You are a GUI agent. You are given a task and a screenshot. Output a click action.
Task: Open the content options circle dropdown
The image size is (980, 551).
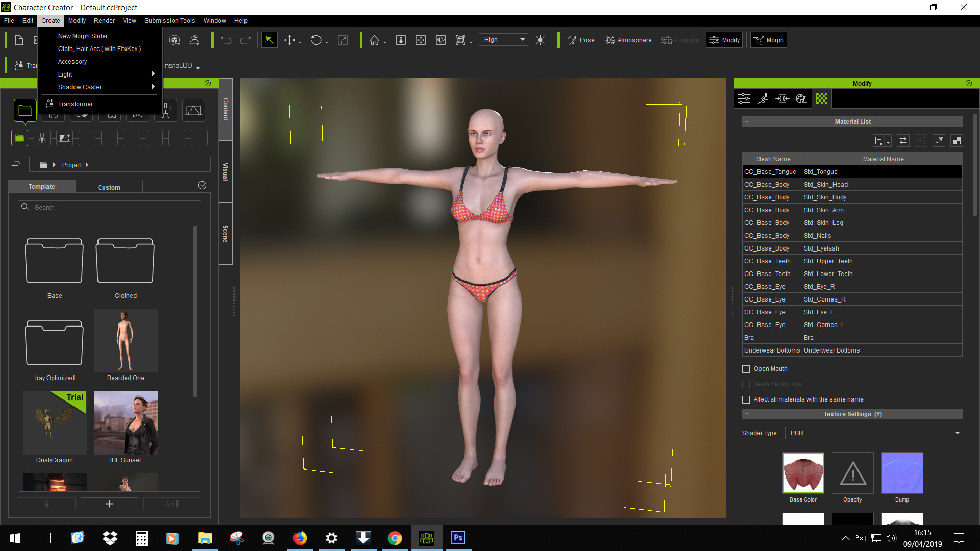(202, 185)
